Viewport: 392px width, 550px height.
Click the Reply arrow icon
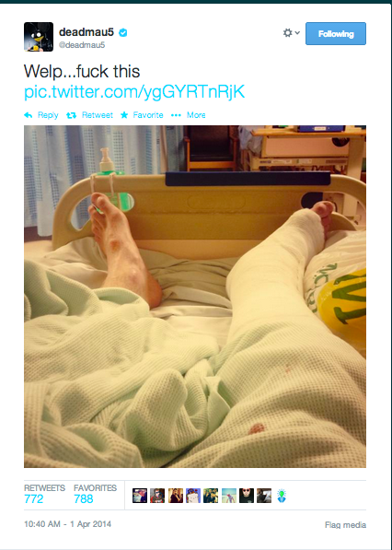point(29,115)
